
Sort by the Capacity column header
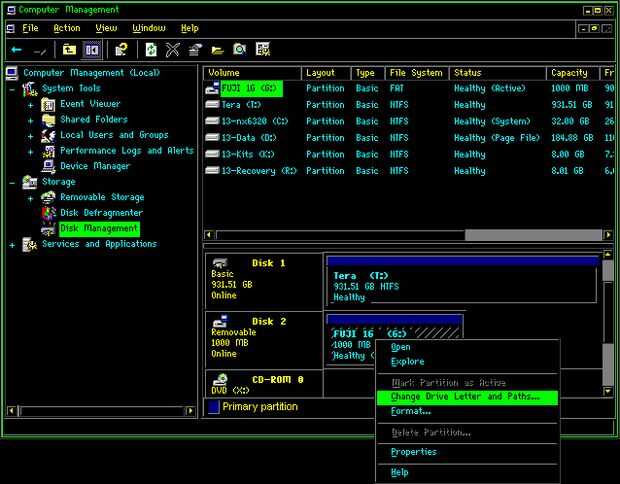[x=571, y=73]
